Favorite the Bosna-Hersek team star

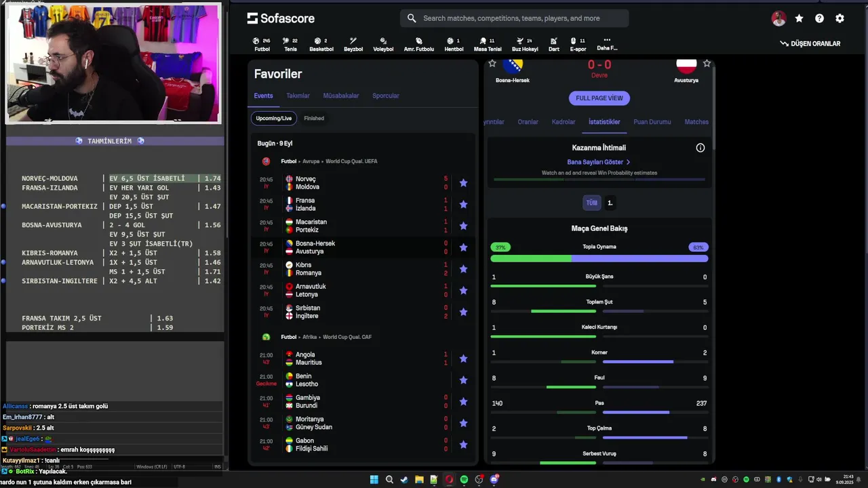click(x=492, y=64)
